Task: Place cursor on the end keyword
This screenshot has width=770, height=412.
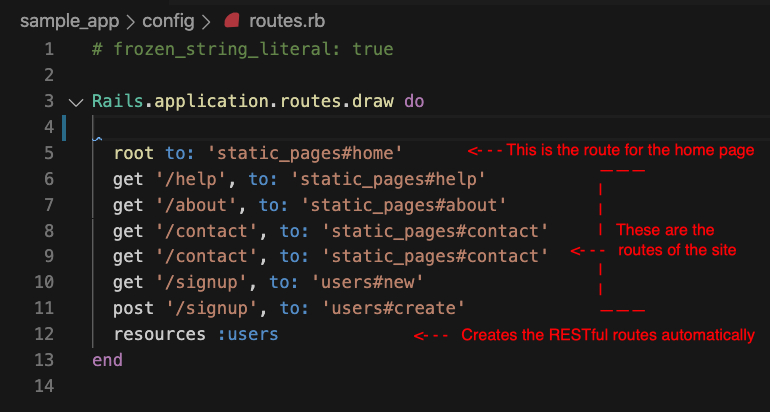Action: click(x=107, y=359)
